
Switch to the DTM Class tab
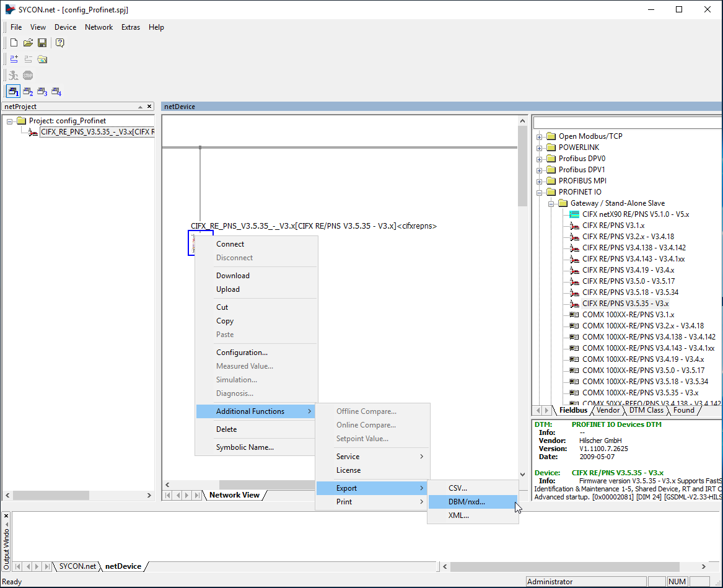click(x=646, y=410)
